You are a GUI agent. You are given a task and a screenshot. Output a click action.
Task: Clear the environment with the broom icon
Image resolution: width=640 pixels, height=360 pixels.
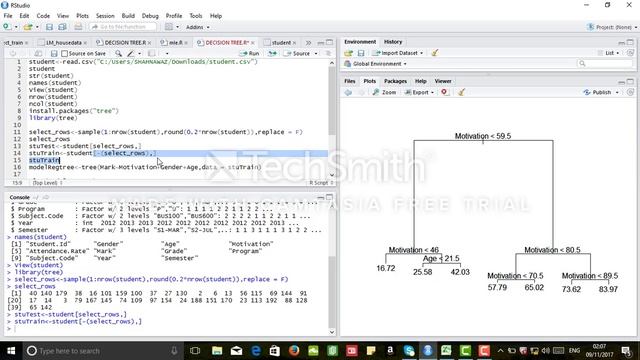[435, 53]
